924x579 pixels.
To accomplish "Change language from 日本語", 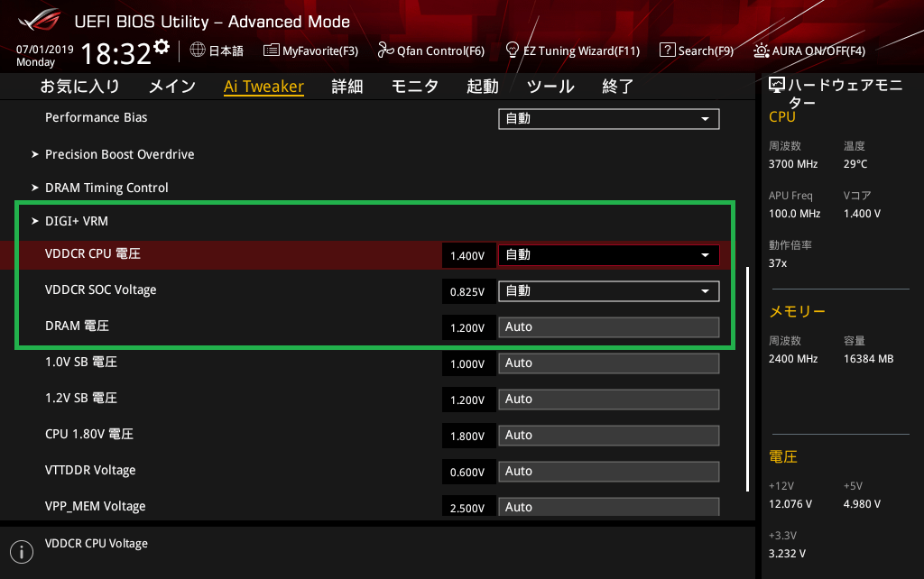I will point(226,51).
